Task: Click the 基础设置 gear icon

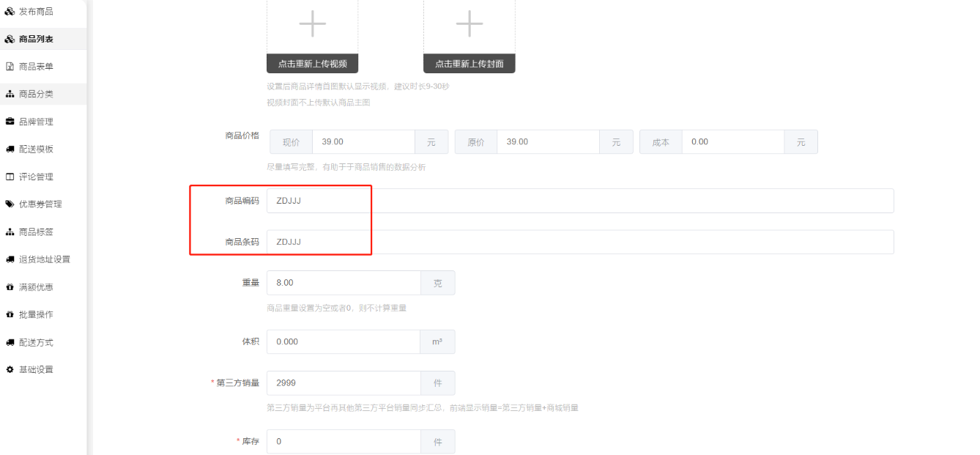Action: click(10, 369)
